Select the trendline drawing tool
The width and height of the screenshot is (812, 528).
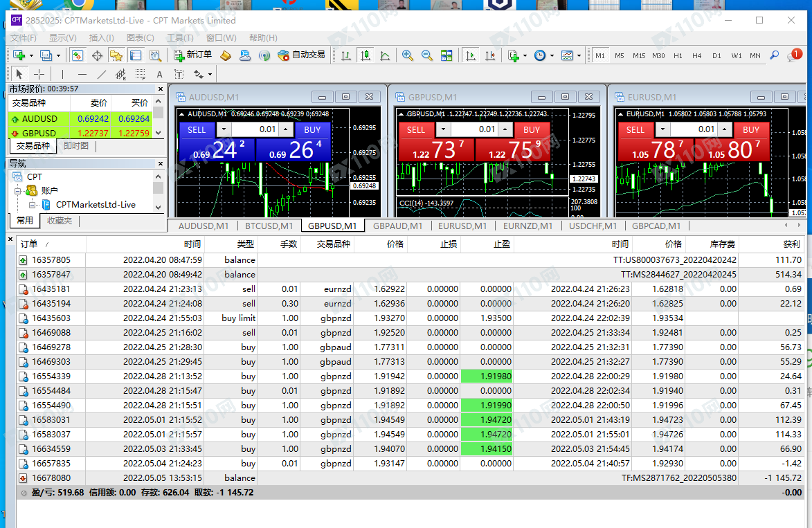coord(102,74)
